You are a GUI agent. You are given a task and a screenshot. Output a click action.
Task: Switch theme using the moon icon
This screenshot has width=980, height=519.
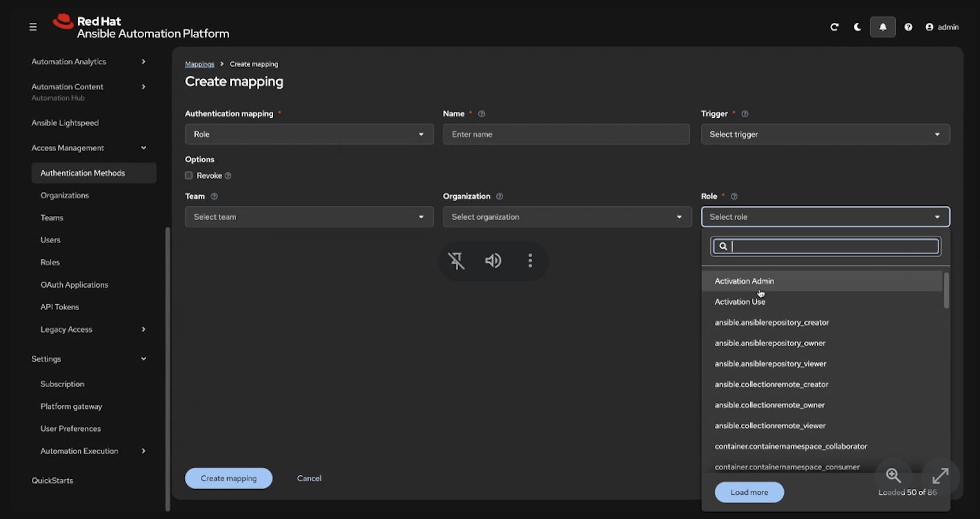(857, 27)
